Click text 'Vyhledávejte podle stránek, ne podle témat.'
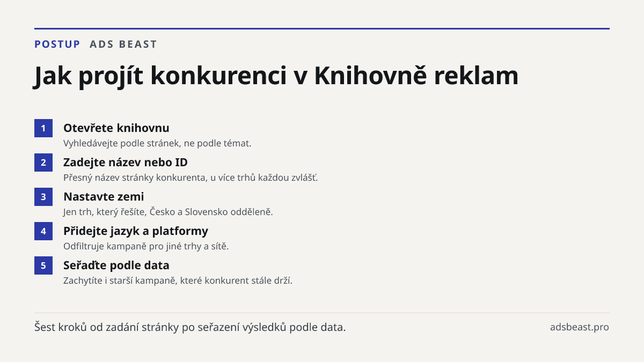 157,143
